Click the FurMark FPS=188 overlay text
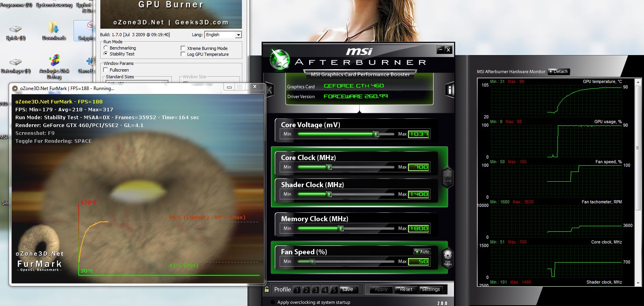 click(59, 101)
